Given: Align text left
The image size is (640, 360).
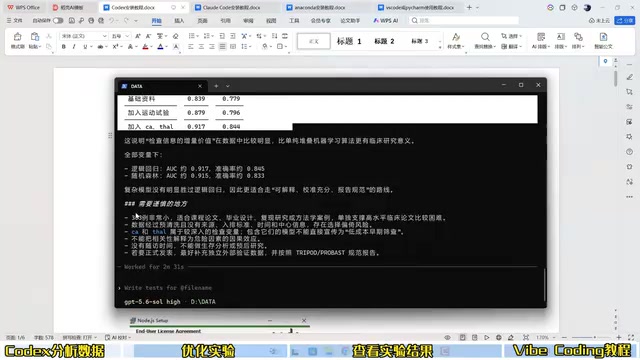Looking at the screenshot, I should coord(191,47).
